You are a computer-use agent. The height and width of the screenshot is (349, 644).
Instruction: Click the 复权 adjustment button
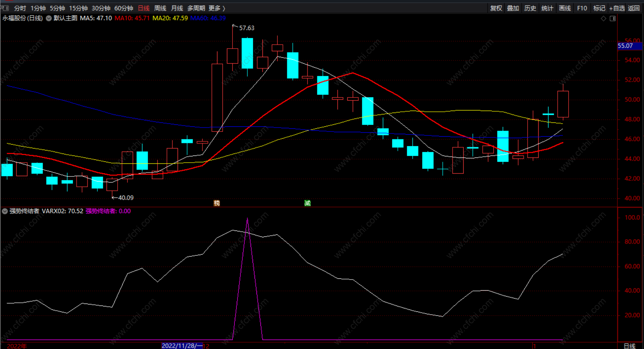(x=496, y=8)
